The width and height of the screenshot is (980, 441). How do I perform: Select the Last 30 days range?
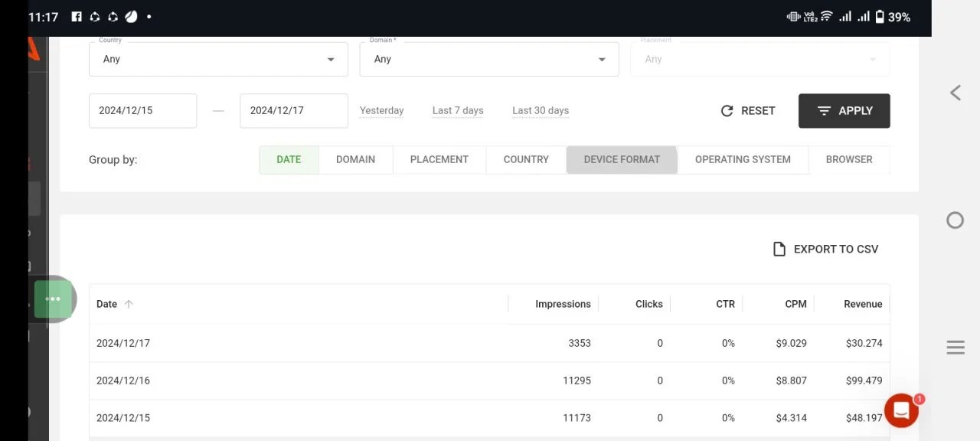click(x=541, y=110)
